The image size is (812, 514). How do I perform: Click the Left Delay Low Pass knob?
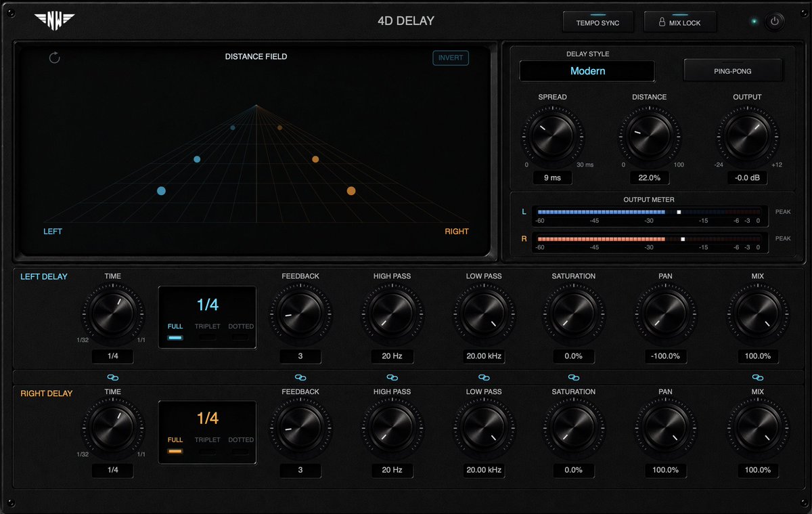(484, 314)
